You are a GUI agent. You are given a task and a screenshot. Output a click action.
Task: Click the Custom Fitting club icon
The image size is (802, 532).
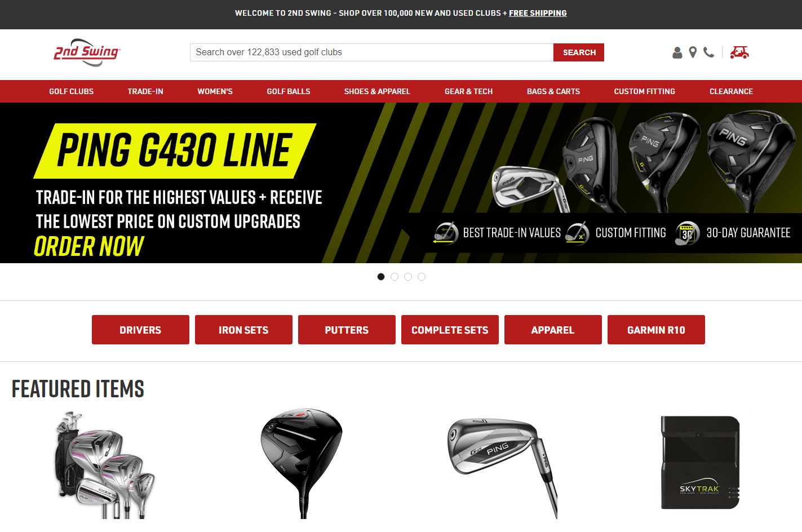[577, 233]
